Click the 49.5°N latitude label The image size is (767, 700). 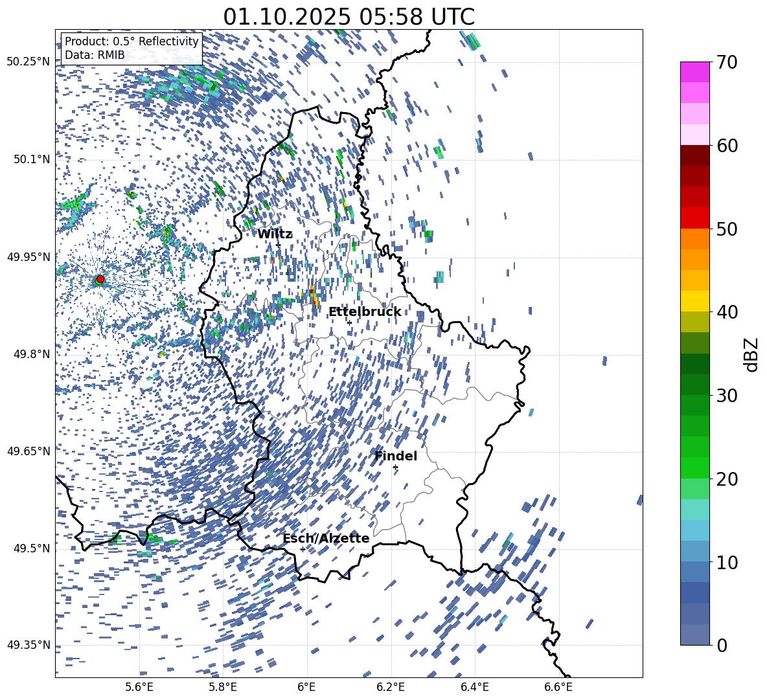pos(32,548)
